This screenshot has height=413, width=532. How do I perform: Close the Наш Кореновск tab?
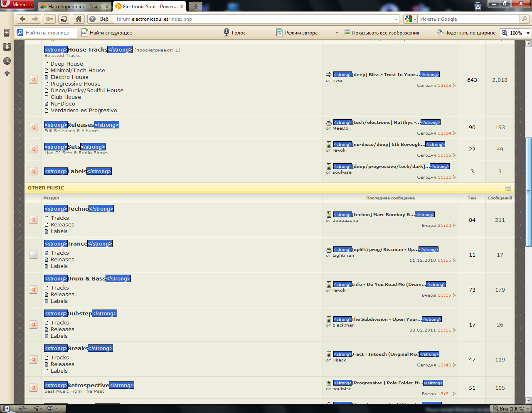tap(107, 7)
